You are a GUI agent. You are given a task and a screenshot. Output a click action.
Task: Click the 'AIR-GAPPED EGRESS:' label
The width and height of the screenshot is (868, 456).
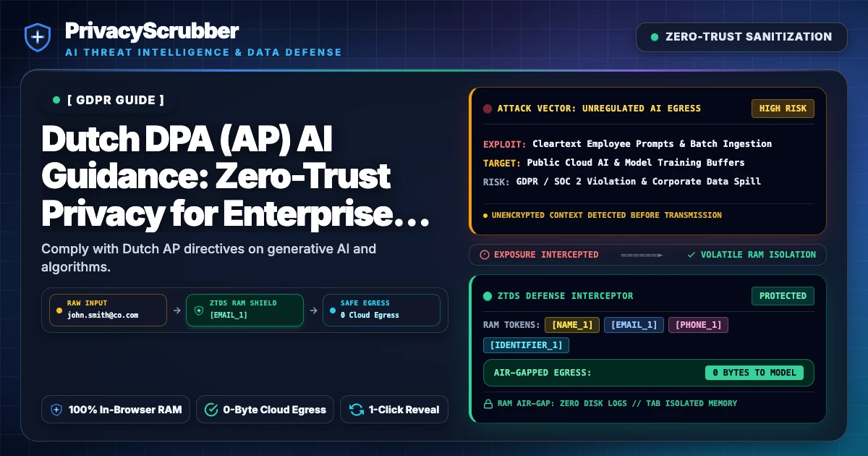pyautogui.click(x=542, y=373)
